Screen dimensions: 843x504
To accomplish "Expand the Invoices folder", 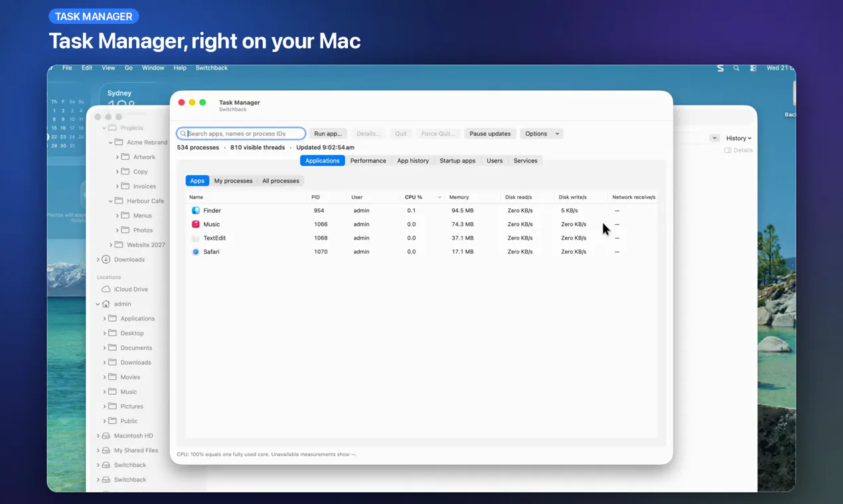I will 117,186.
